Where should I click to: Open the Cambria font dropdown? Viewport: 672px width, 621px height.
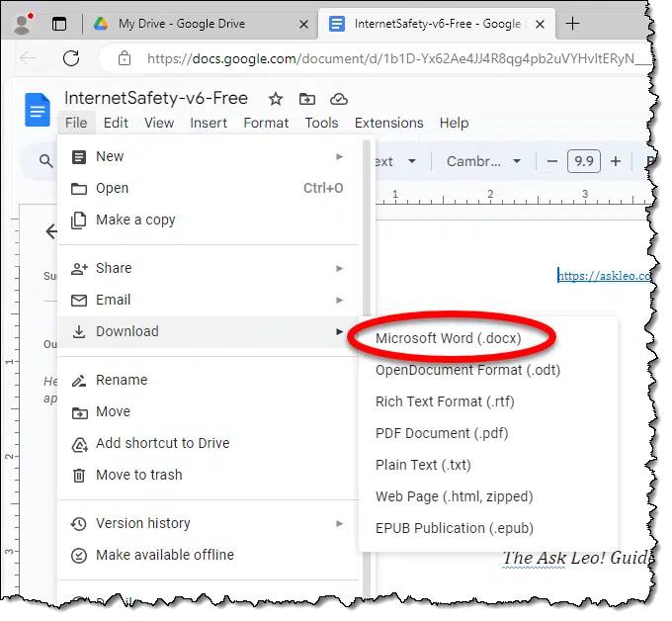(483, 162)
